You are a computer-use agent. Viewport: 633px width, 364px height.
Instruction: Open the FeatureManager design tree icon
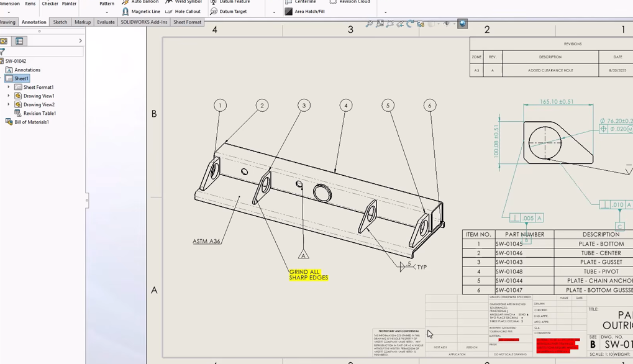[4, 41]
